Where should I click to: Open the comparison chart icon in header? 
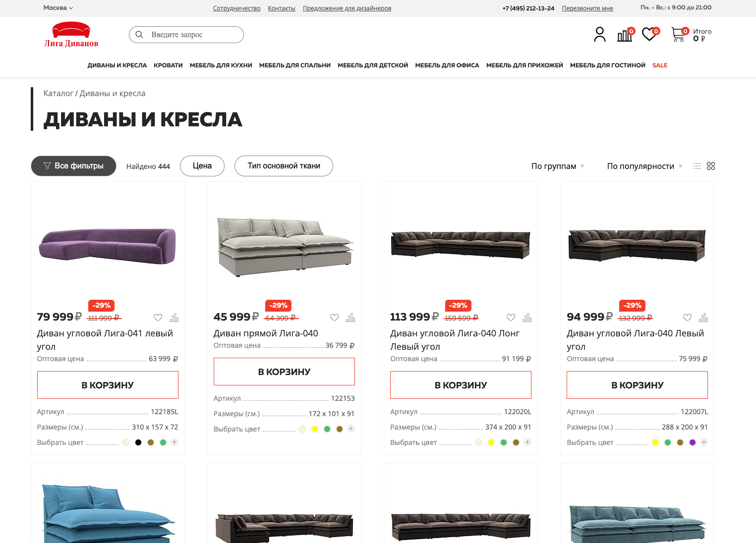click(x=625, y=35)
